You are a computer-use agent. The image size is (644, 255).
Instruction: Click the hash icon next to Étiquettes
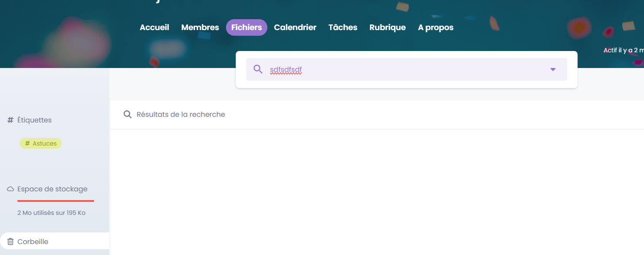10,120
